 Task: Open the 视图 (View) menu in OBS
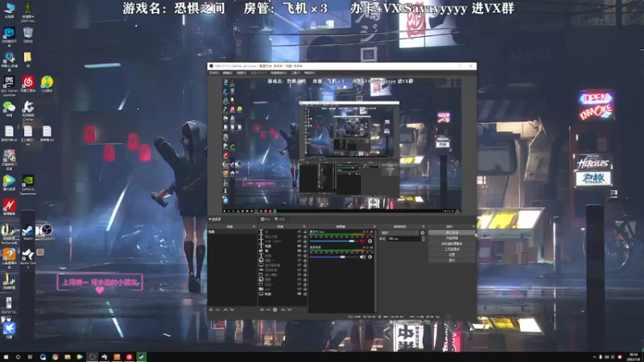click(241, 72)
